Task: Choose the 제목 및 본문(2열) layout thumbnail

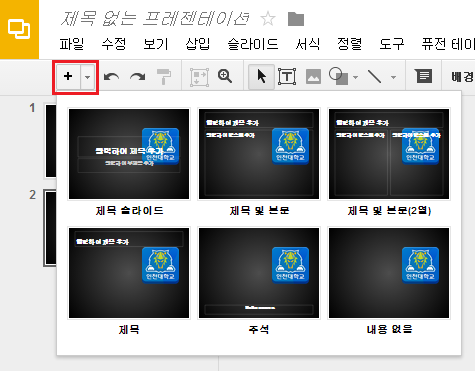Action: [x=389, y=154]
